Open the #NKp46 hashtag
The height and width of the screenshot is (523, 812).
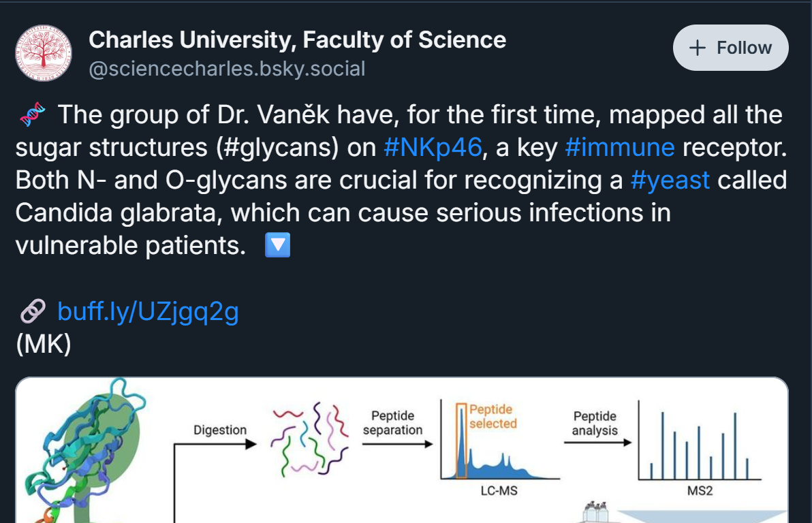pyautogui.click(x=433, y=148)
